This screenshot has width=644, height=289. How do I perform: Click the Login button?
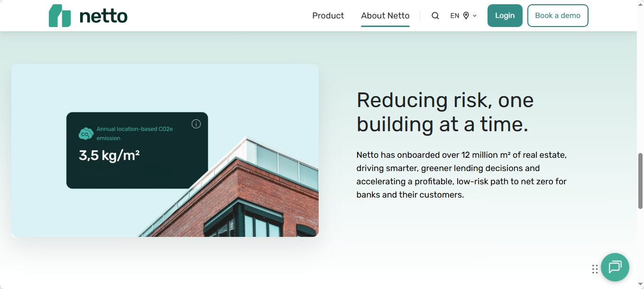(505, 16)
